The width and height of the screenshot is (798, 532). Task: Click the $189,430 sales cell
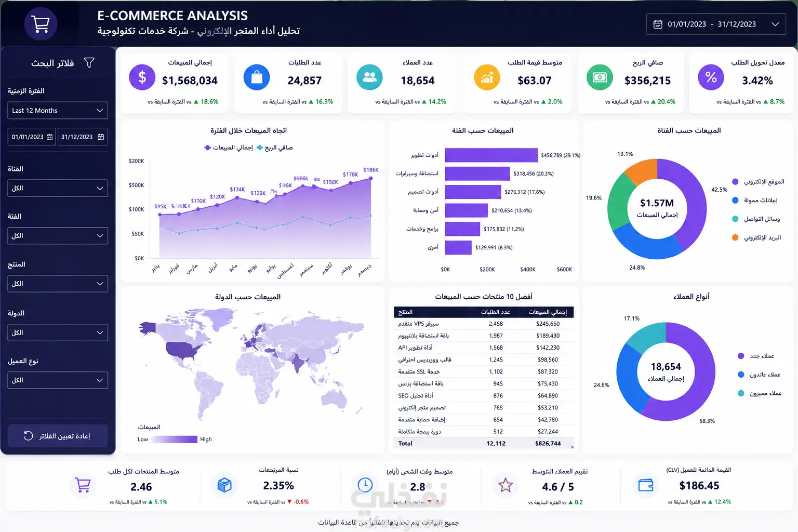pyautogui.click(x=548, y=336)
